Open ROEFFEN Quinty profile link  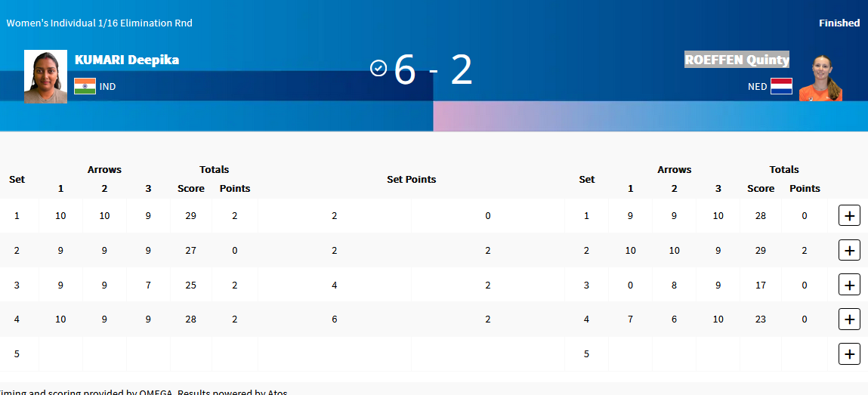click(x=737, y=60)
